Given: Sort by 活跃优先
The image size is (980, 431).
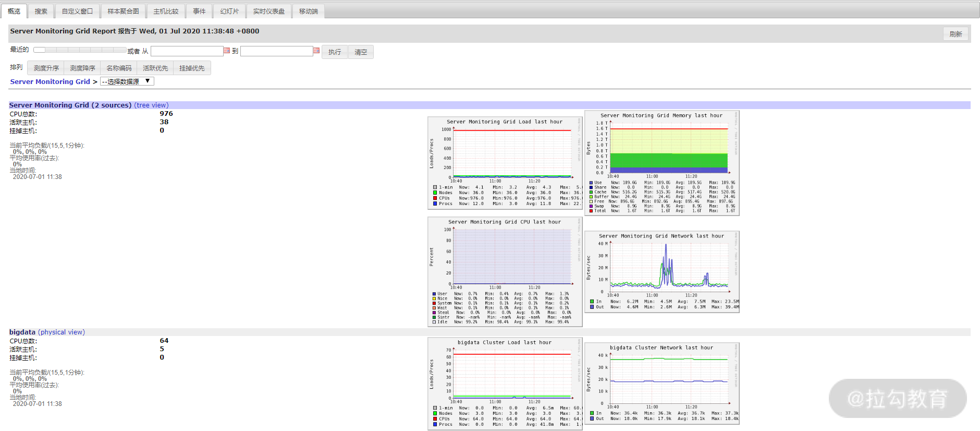Looking at the screenshot, I should pyautogui.click(x=155, y=68).
